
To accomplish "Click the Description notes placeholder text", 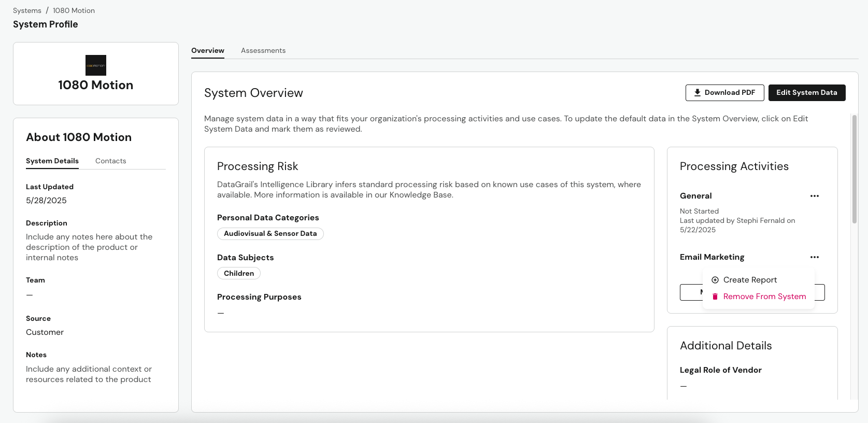I will [x=89, y=247].
